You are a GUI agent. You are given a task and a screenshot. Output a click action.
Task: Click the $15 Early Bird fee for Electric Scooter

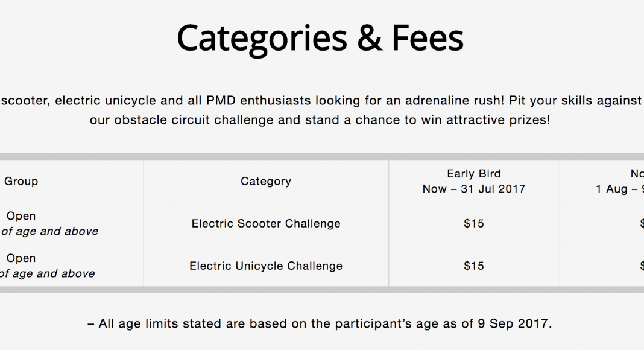pos(474,223)
